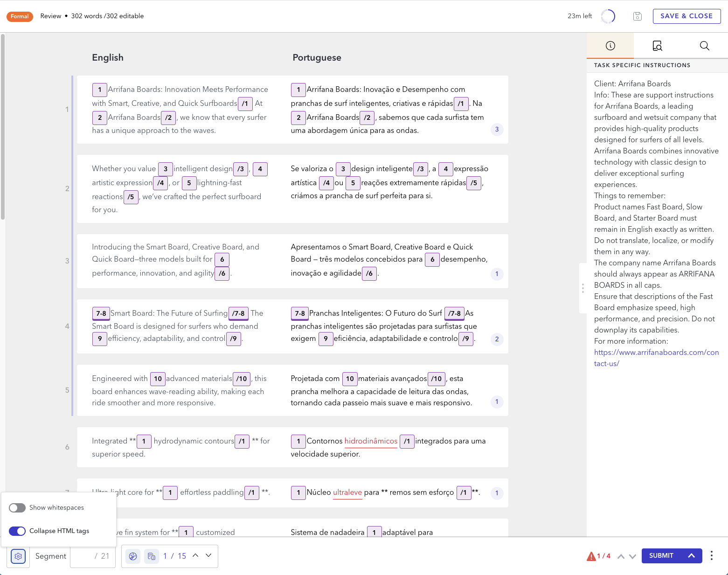Screen dimensions: 728x575
Task: Click the Segment number input field
Action: tap(92, 556)
